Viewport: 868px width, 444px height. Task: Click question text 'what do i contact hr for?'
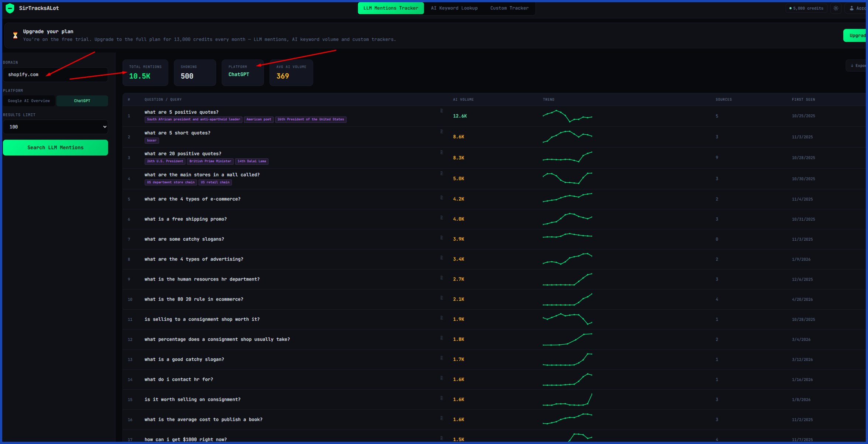pos(179,379)
